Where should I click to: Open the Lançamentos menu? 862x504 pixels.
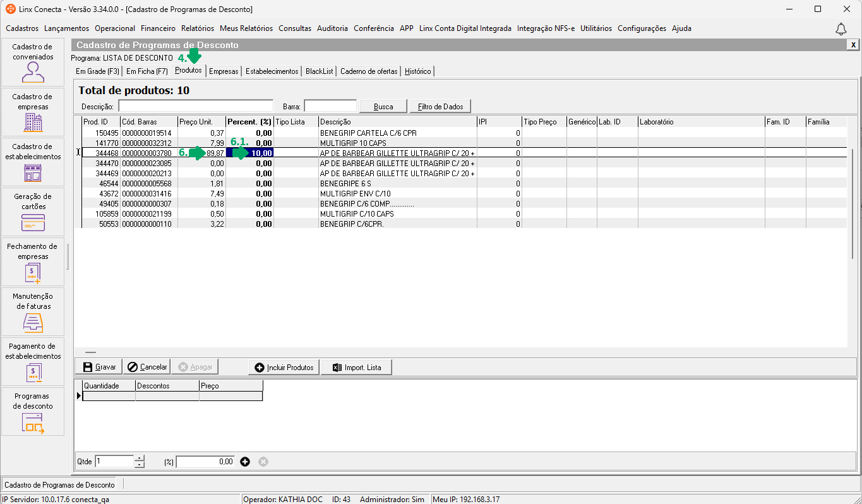click(67, 28)
